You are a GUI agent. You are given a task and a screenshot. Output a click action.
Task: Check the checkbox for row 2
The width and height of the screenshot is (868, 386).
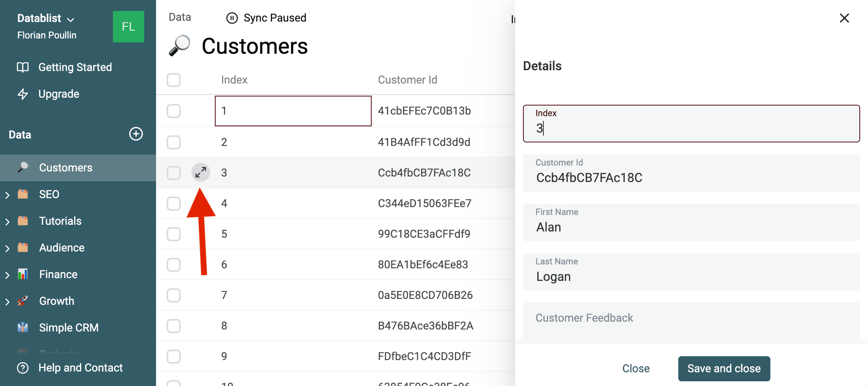(x=174, y=142)
